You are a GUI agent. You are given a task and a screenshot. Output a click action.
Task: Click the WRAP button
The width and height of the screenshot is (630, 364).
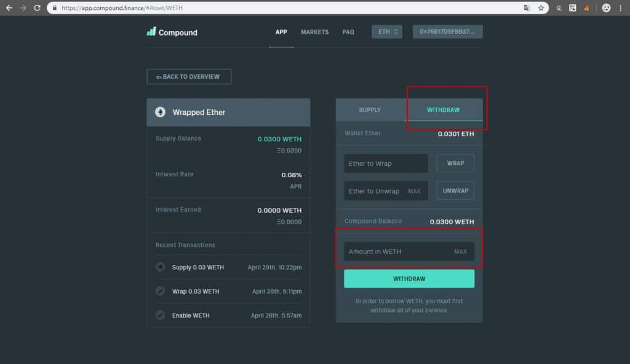[456, 163]
